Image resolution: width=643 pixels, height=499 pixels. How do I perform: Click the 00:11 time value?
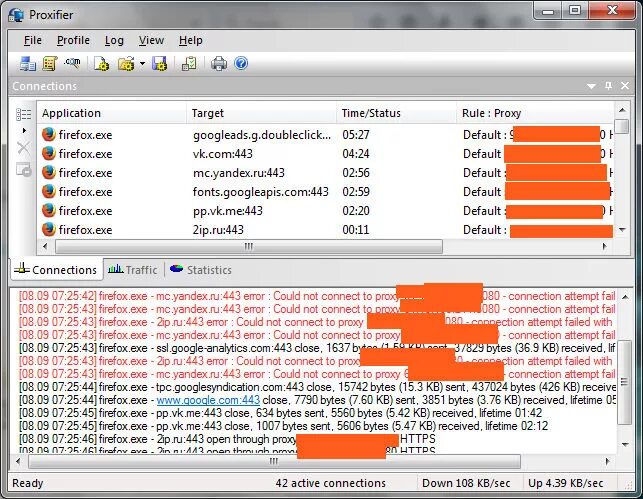click(x=356, y=230)
